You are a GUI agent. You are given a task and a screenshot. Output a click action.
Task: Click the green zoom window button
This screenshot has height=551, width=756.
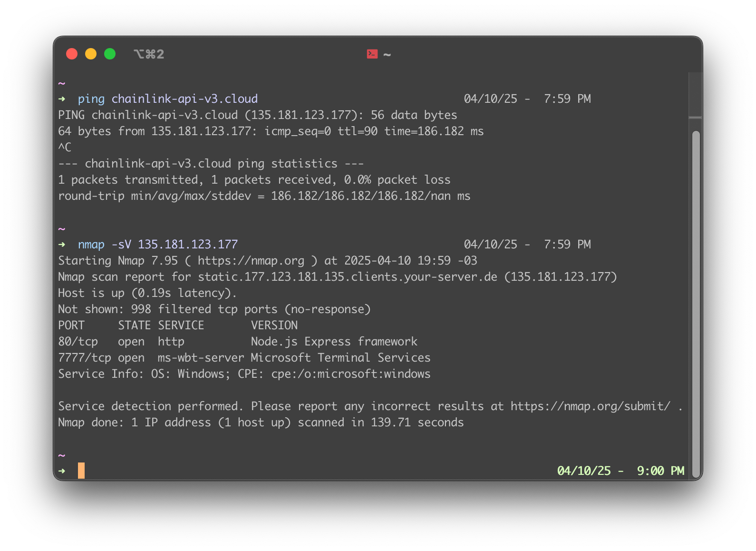(110, 54)
